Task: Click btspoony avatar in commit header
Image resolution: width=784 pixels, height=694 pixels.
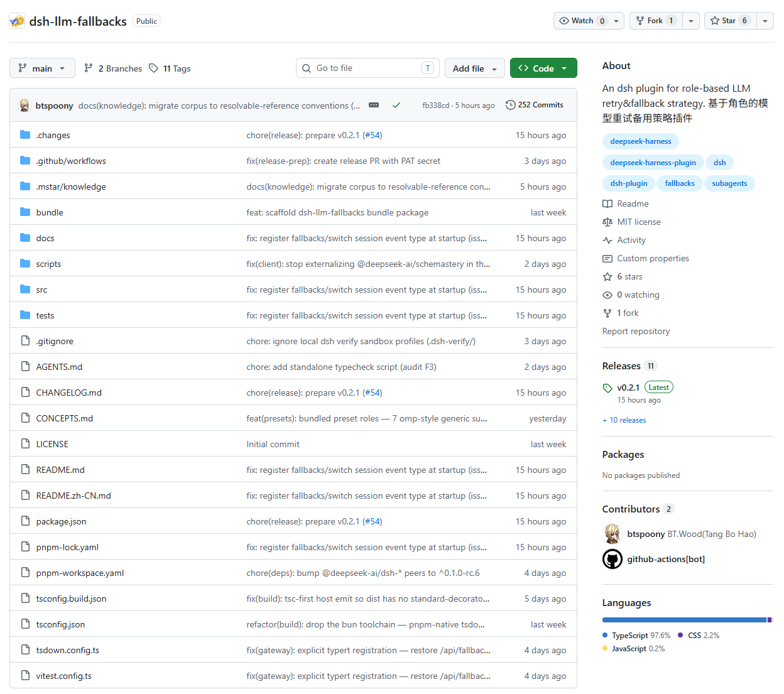Action: (x=24, y=106)
